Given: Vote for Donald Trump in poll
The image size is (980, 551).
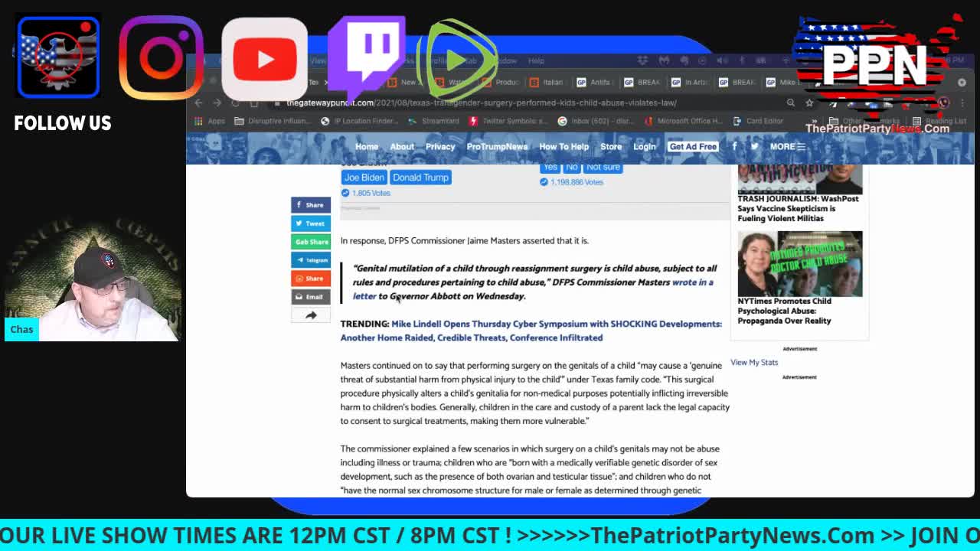Looking at the screenshot, I should click(x=420, y=178).
